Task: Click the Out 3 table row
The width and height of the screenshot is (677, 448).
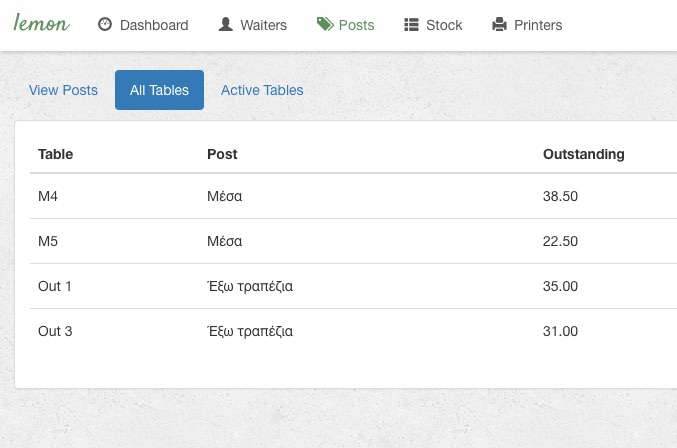Action: (55, 331)
